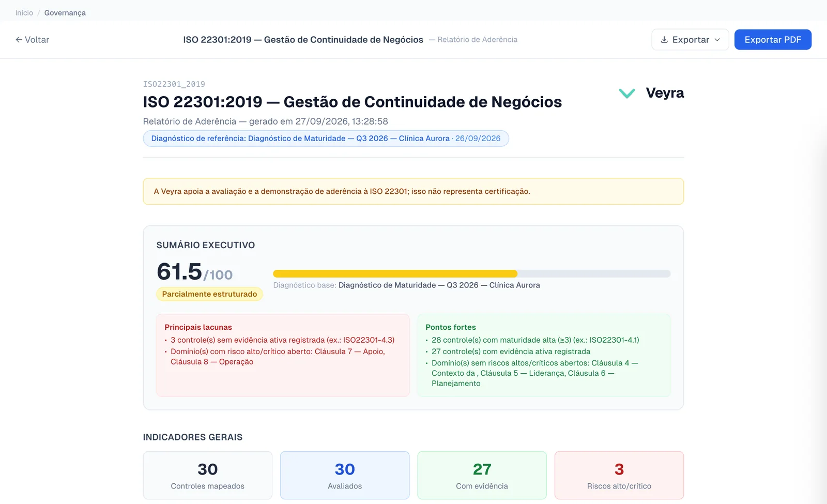
Task: Select the Avaliados indicator card
Action: [x=345, y=476]
